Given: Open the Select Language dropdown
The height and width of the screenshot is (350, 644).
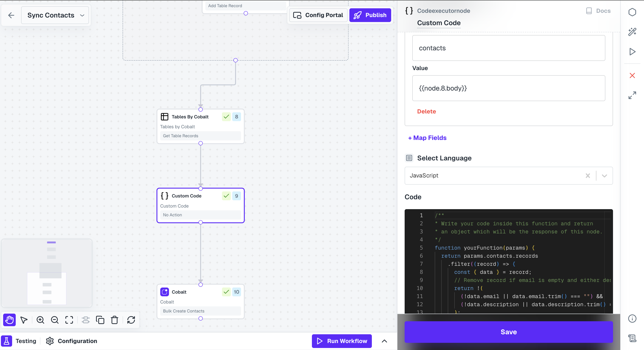Looking at the screenshot, I should pos(604,176).
